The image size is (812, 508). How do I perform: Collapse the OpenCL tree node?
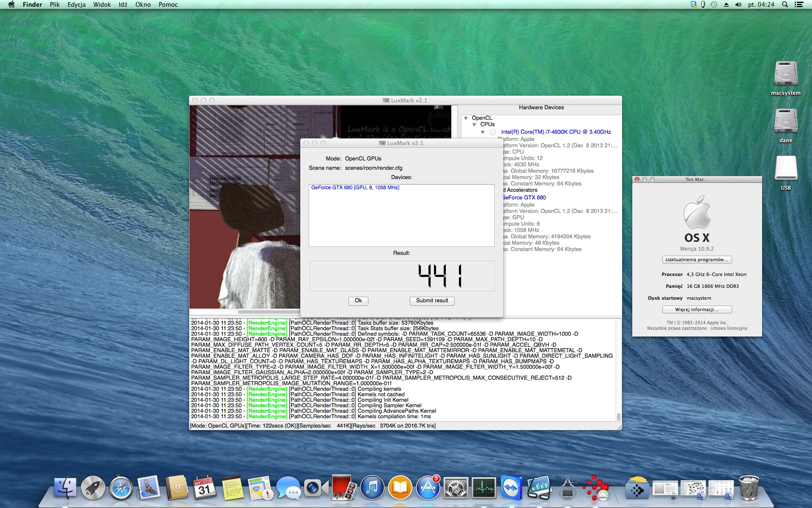pyautogui.click(x=466, y=118)
